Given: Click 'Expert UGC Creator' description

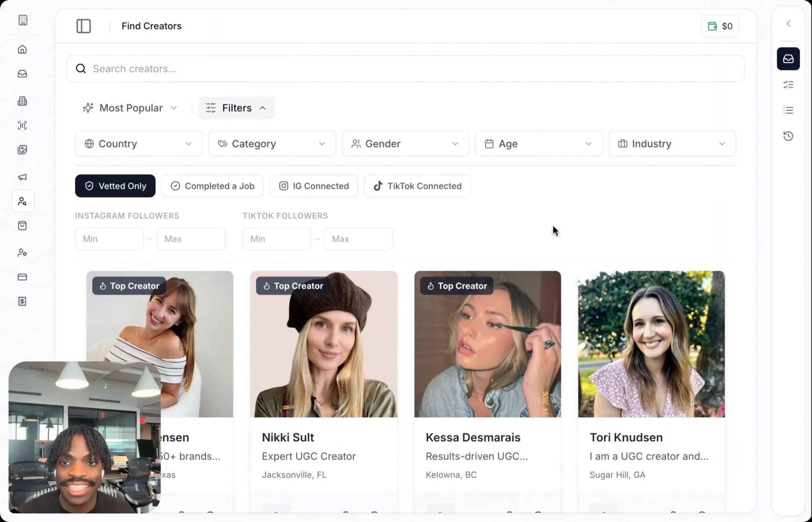Looking at the screenshot, I should pos(309,456).
